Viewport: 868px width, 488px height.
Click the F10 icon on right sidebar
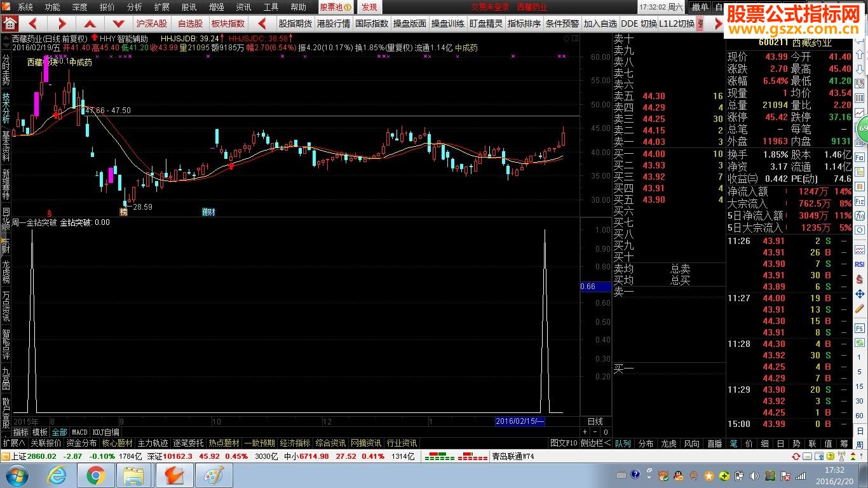859,156
